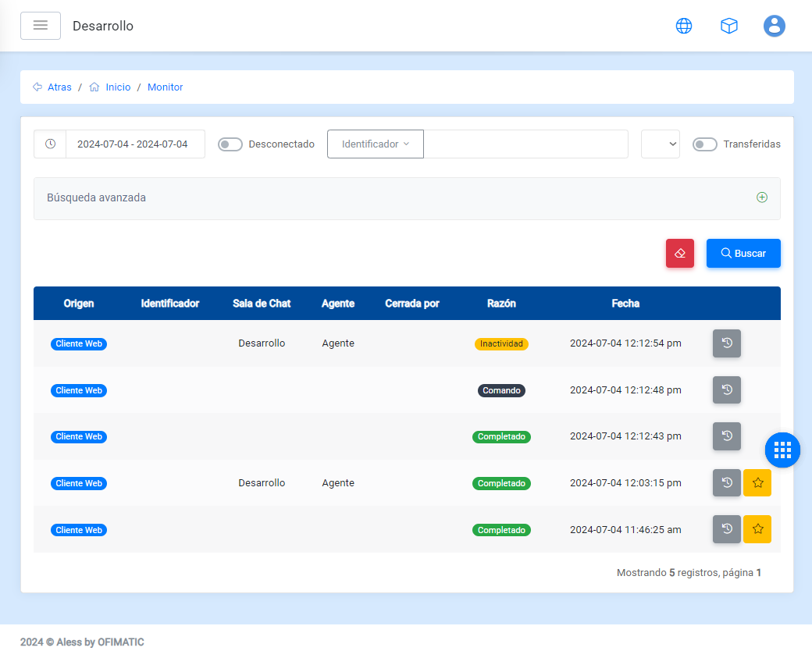Click the red eraser clear button
The image size is (812, 658).
click(x=679, y=254)
